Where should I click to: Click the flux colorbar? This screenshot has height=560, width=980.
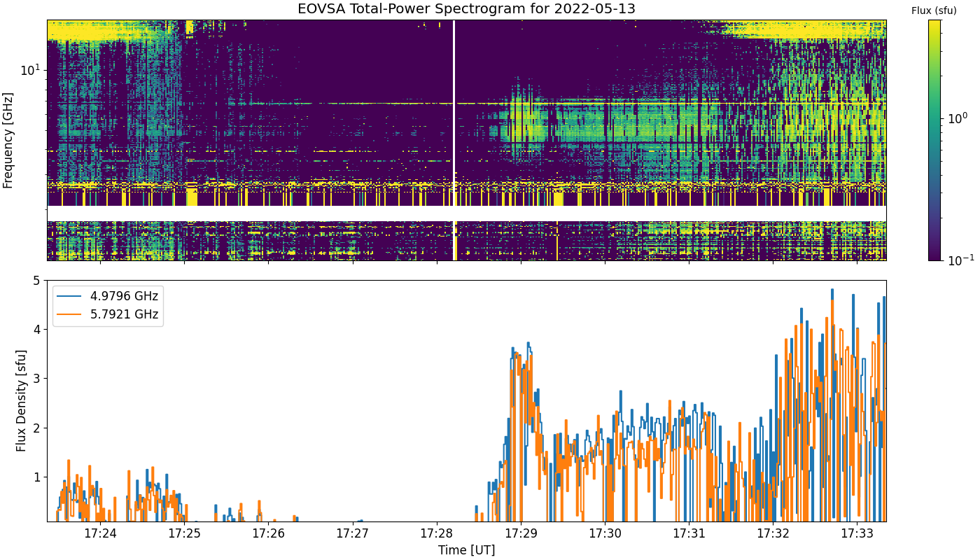coord(934,140)
